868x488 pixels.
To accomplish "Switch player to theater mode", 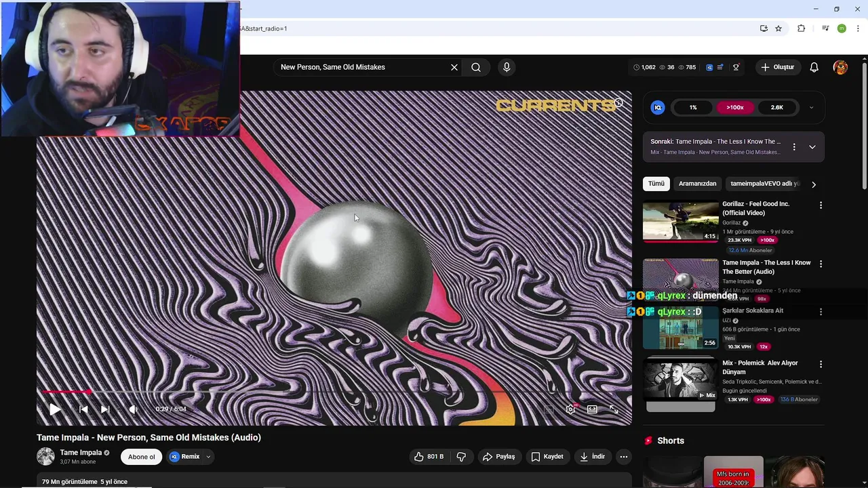I will (592, 409).
